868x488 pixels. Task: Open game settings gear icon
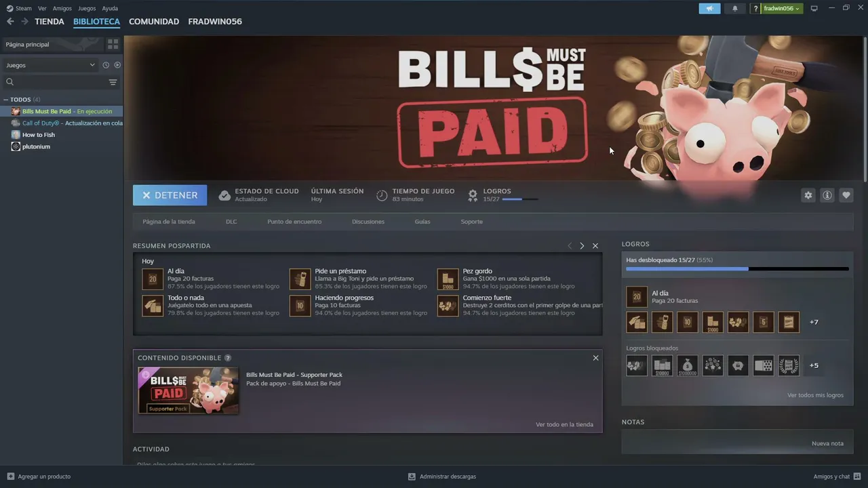click(x=808, y=195)
